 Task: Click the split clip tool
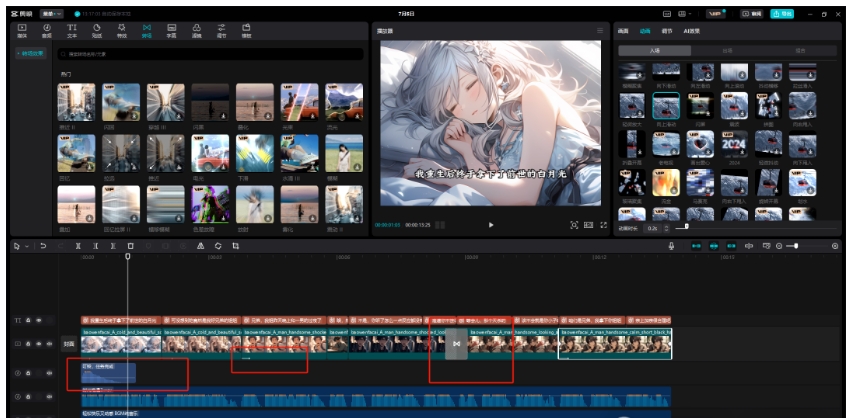click(x=78, y=246)
